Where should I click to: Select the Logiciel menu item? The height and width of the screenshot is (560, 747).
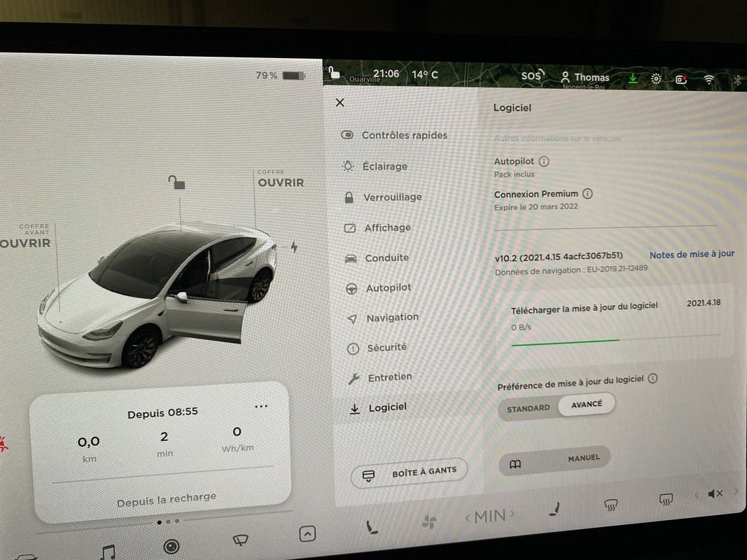point(378,407)
